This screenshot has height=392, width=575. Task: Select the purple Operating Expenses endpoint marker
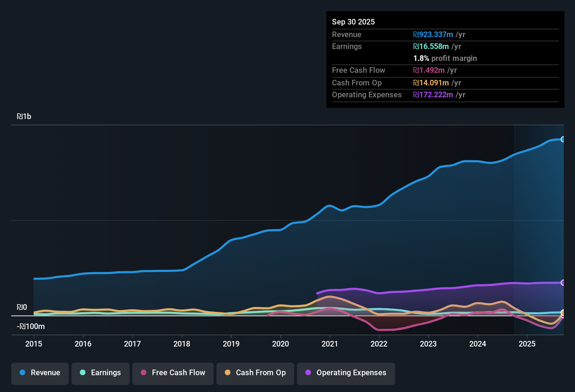click(x=563, y=283)
